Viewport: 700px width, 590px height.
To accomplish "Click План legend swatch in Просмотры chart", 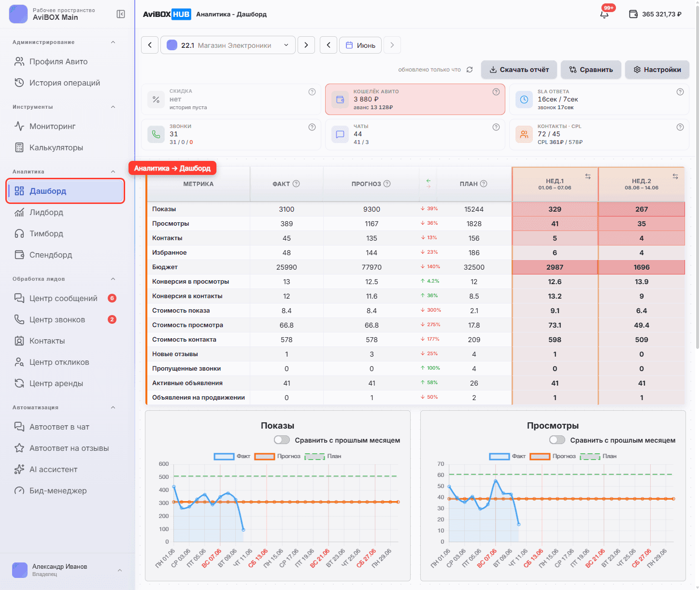I will click(x=590, y=456).
